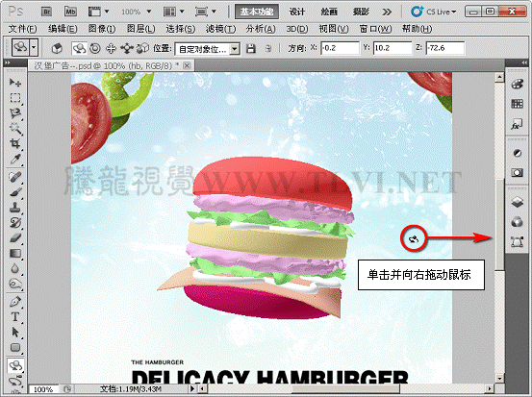
Task: Expand the CS Live dropdown
Action: [x=434, y=12]
